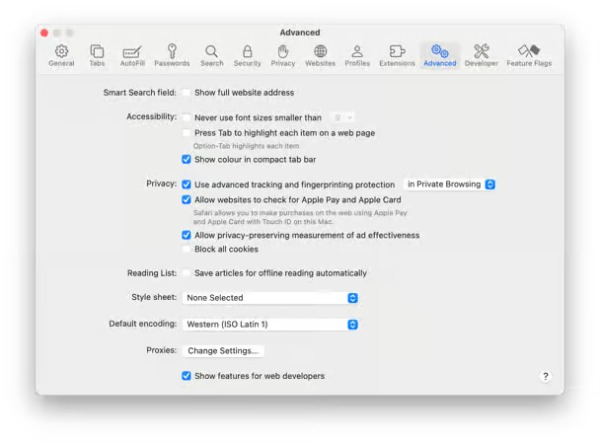The image size is (600, 442).
Task: Switch to the Tabs settings pane
Action: pos(97,56)
